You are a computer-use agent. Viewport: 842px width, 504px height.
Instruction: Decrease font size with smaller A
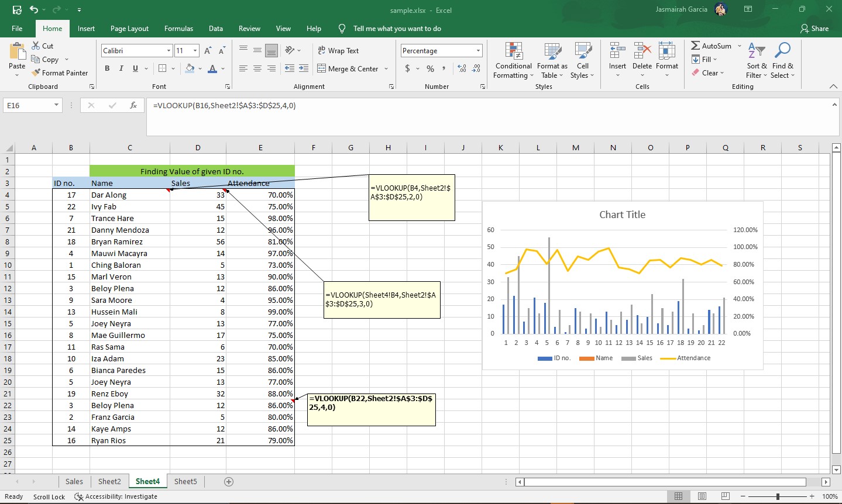(x=222, y=51)
